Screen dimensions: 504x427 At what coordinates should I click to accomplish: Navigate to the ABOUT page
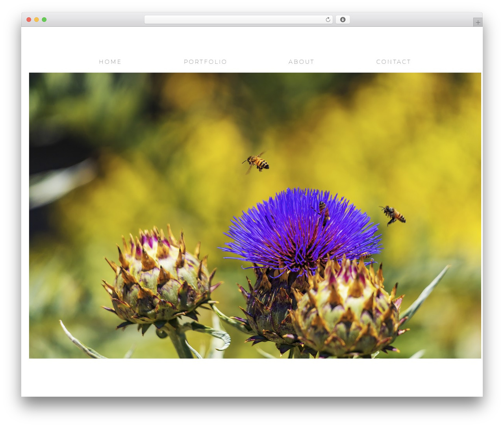tap(301, 62)
